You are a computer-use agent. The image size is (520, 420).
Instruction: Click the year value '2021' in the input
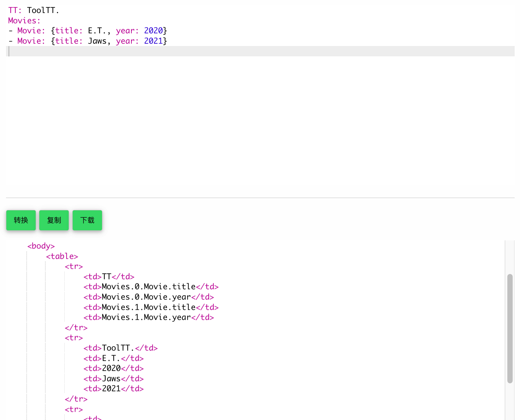(153, 41)
